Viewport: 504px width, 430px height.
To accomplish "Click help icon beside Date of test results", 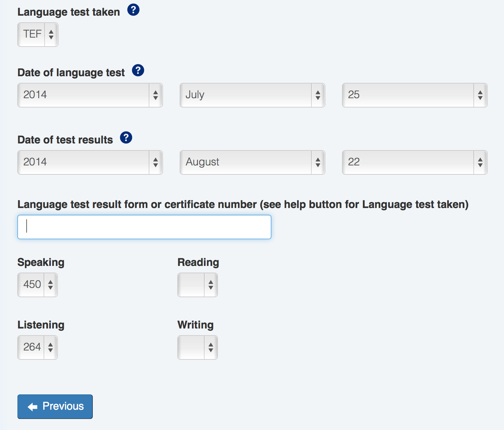I will (x=126, y=137).
